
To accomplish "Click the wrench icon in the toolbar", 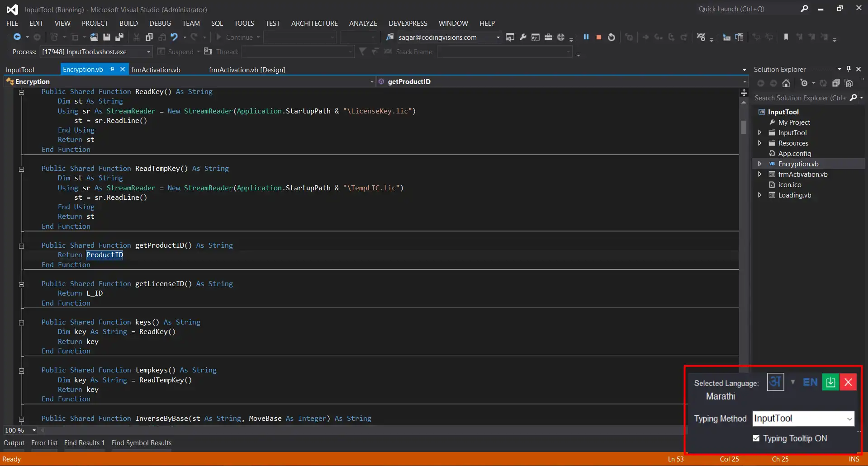I will click(523, 37).
